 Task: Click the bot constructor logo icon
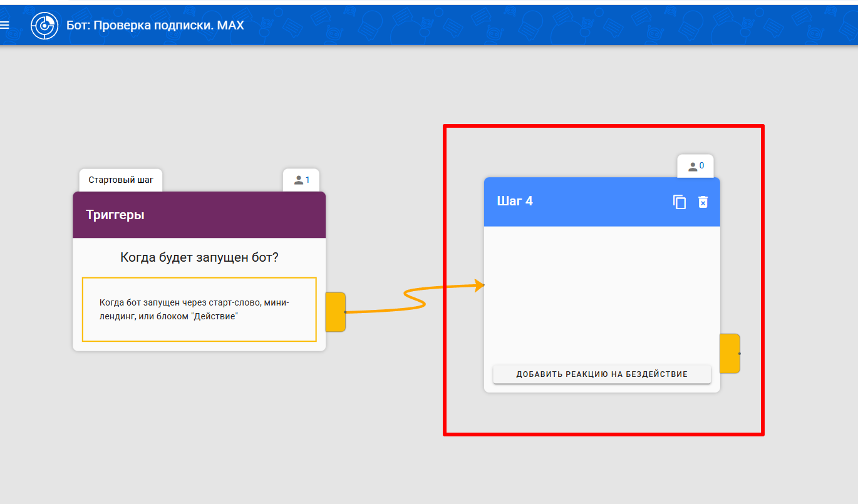pyautogui.click(x=44, y=26)
